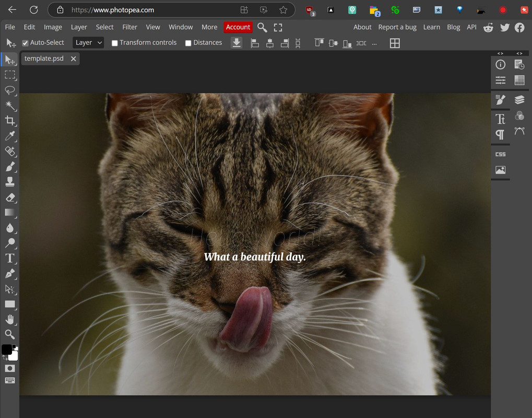Enable the Distances checkbox
Screen dimensions: 532x418
click(x=188, y=43)
